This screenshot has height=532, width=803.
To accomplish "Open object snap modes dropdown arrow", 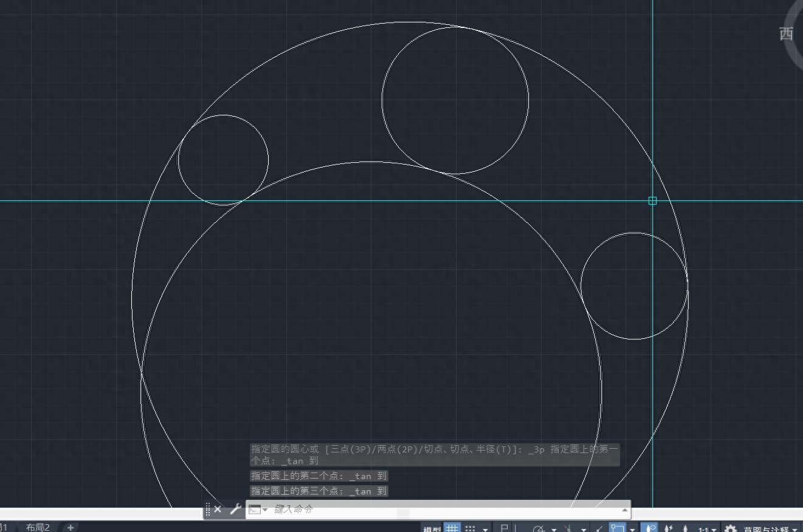I will coord(632,530).
